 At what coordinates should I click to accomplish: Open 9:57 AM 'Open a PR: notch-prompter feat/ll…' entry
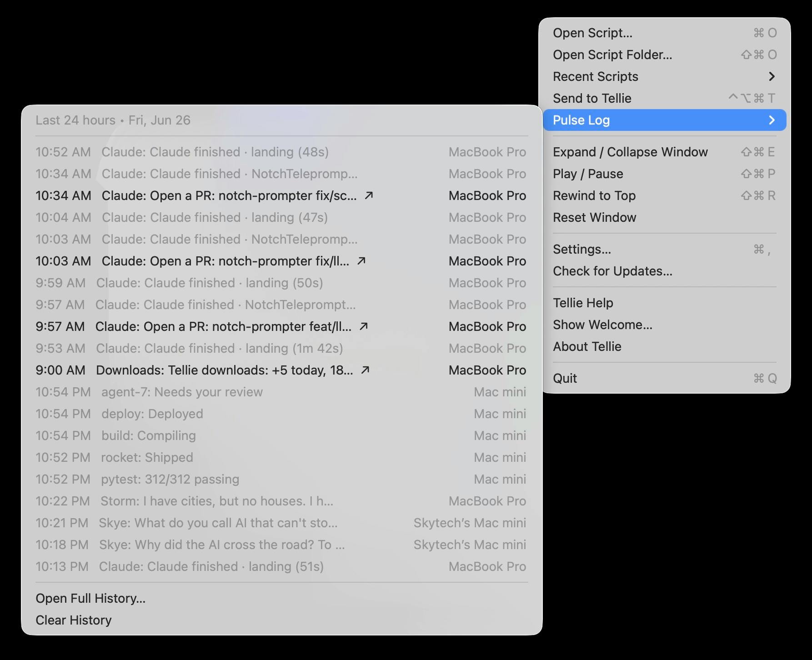pyautogui.click(x=282, y=326)
